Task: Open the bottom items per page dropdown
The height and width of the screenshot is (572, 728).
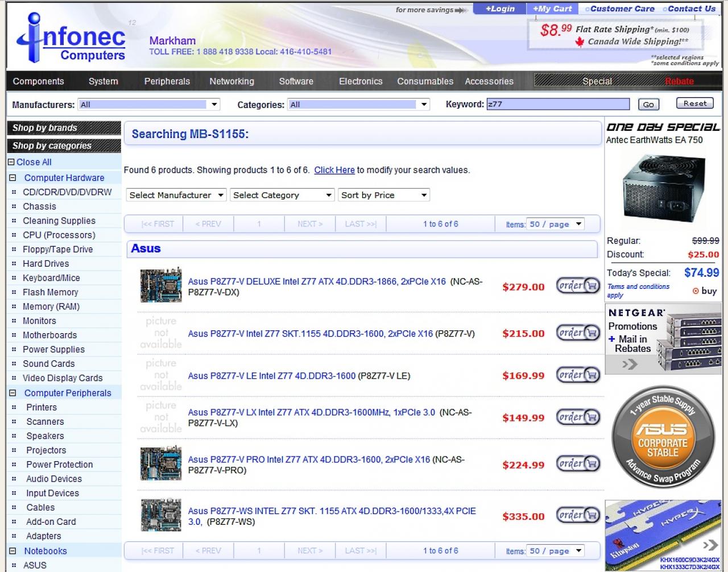Action: (555, 550)
